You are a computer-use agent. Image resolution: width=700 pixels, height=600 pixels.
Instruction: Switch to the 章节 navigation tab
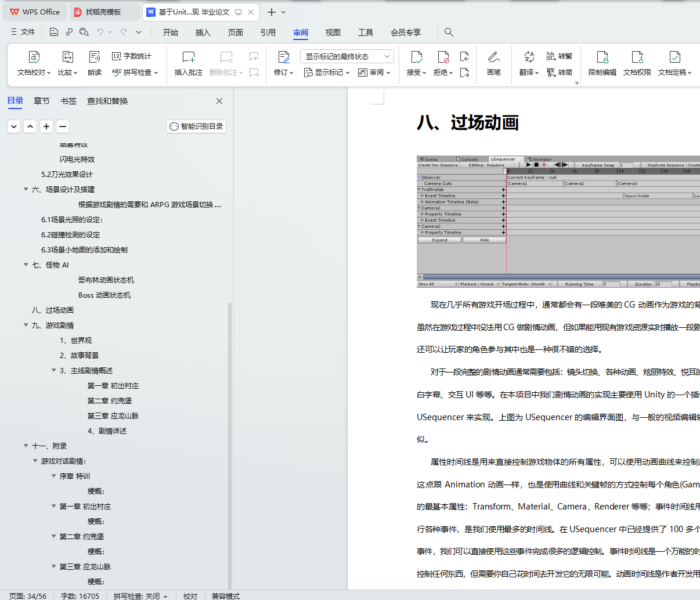coord(42,101)
